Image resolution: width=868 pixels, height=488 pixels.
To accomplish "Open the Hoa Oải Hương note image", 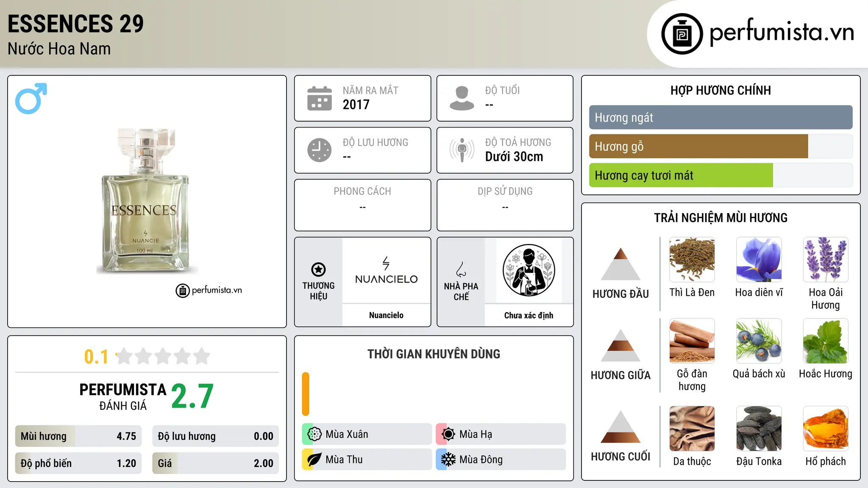I will (x=826, y=260).
